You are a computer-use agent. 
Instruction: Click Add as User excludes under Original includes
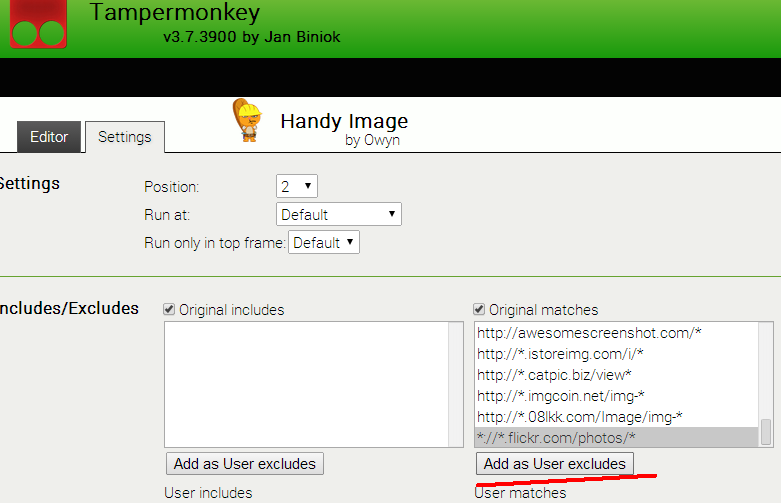(x=245, y=464)
